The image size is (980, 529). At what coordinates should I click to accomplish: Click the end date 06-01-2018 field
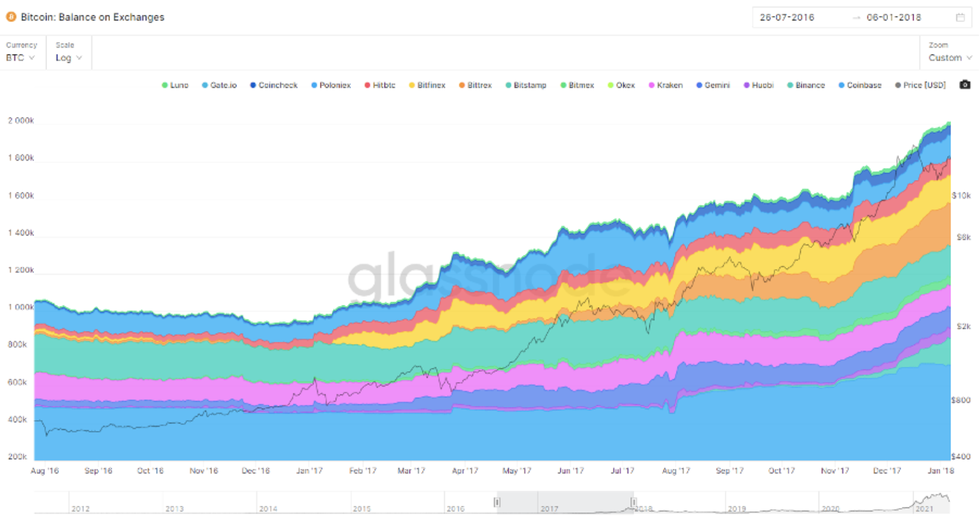tap(894, 18)
